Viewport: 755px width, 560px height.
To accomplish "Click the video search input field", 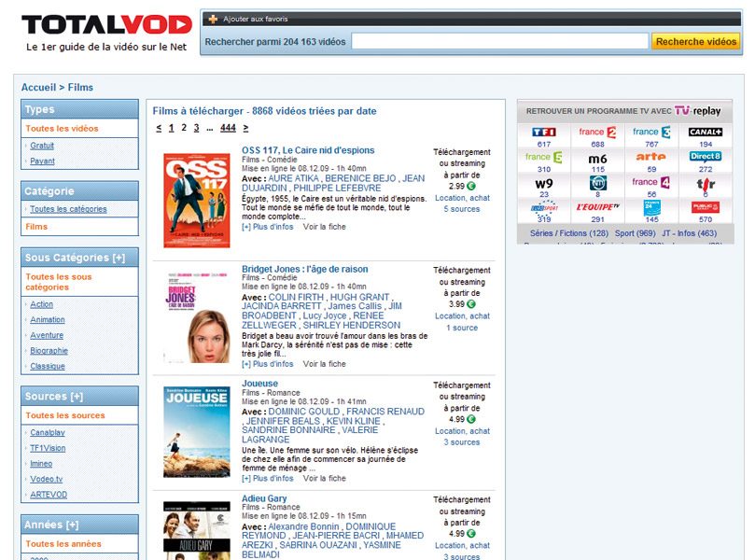I will tap(500, 41).
